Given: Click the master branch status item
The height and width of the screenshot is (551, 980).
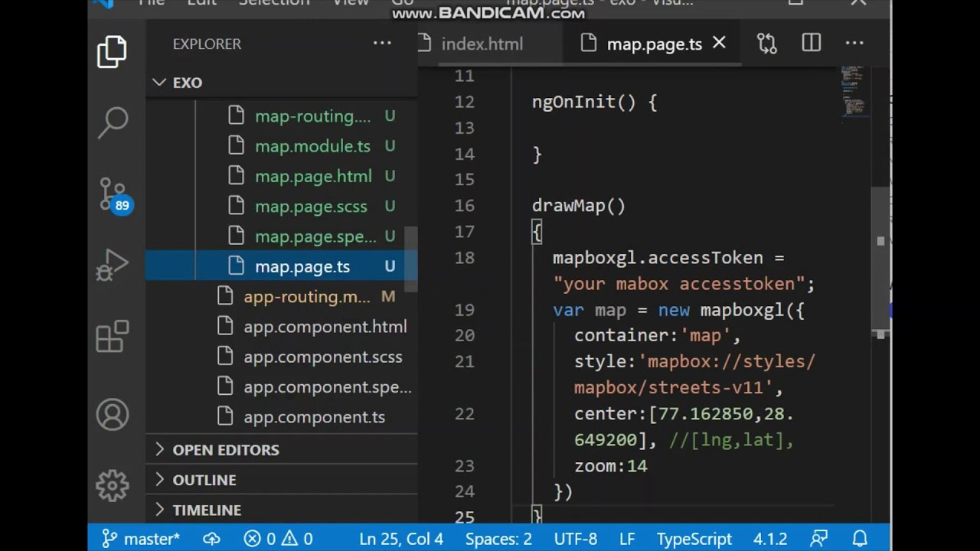Looking at the screenshot, I should click(x=141, y=539).
